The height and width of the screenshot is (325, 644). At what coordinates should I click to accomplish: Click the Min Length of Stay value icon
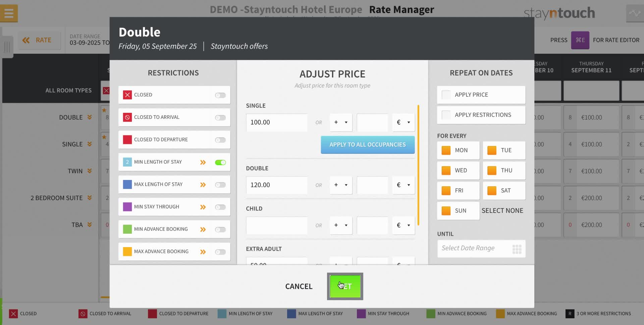(x=127, y=162)
